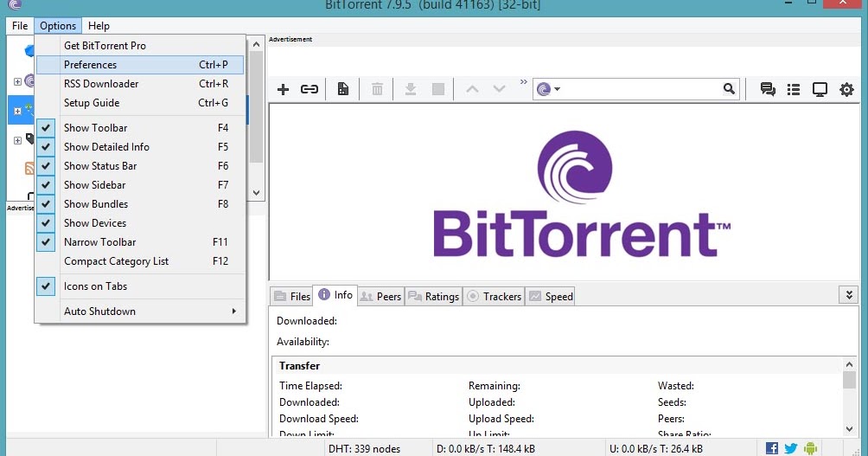
Task: Click sidebar scrollbar thumb
Action: (256, 107)
